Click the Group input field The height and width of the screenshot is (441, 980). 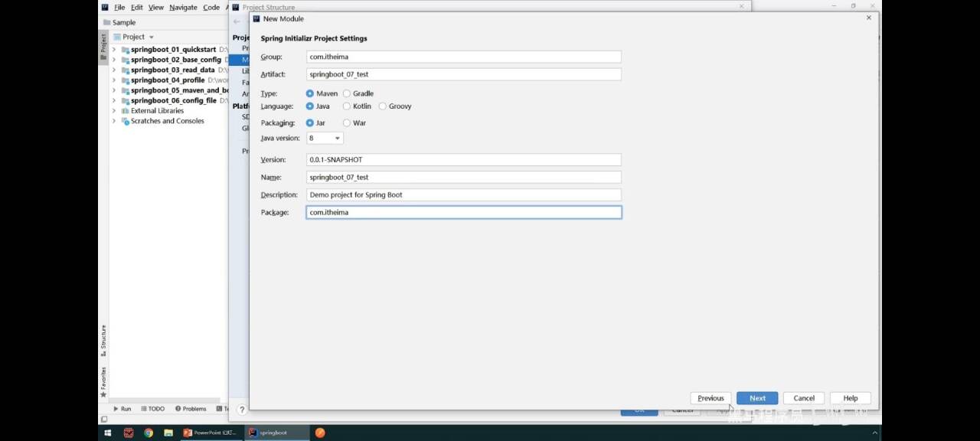[463, 57]
